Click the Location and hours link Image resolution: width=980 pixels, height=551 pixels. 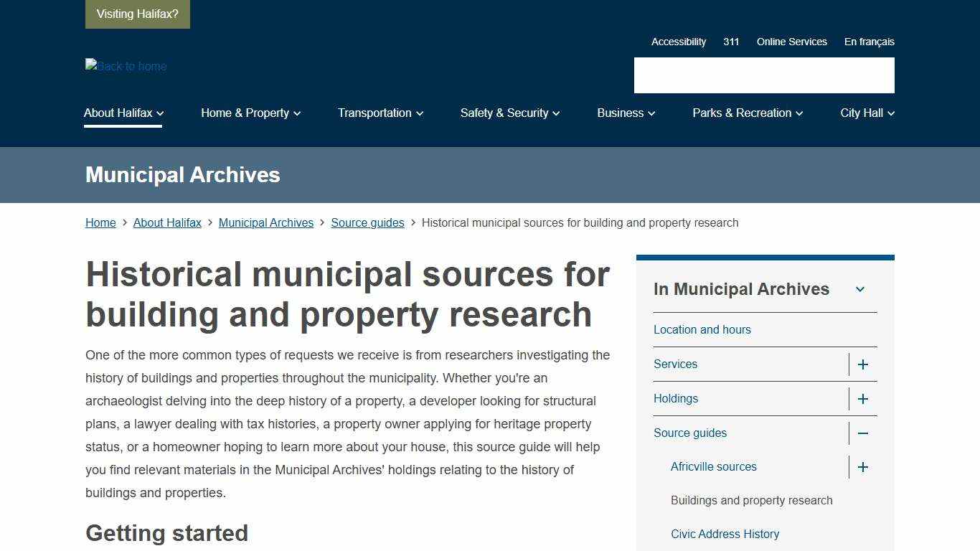click(702, 329)
